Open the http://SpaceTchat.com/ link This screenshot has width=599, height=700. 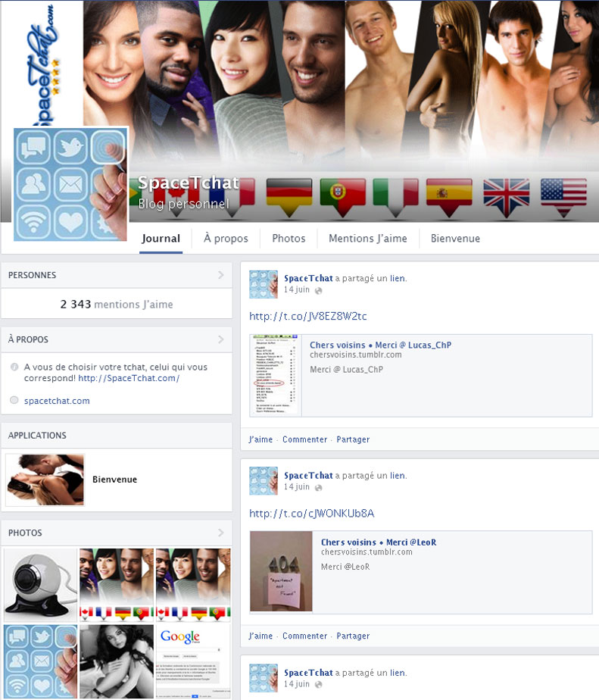click(129, 378)
